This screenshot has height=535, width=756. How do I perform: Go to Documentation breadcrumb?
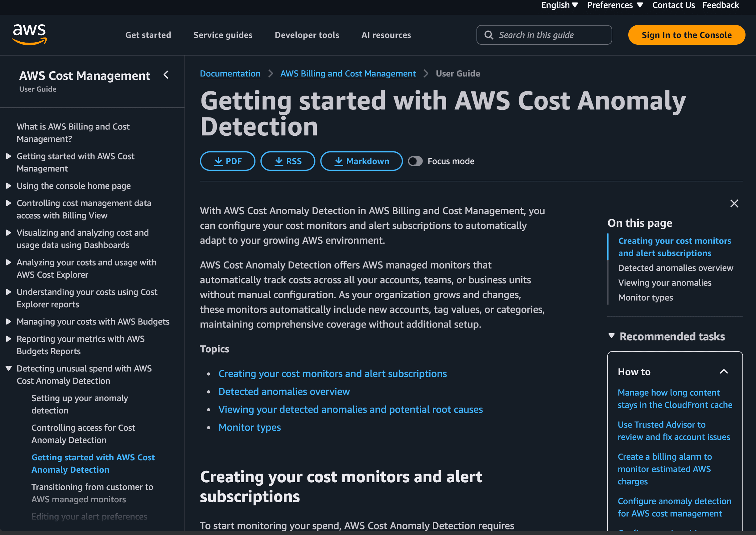tap(230, 73)
